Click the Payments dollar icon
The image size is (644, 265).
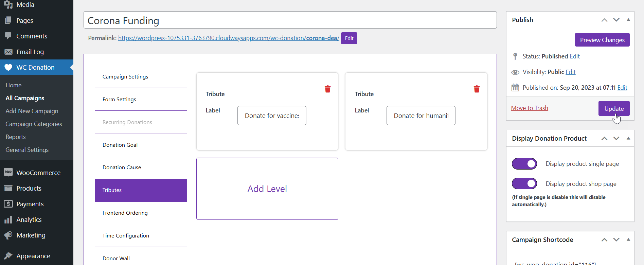coord(8,204)
